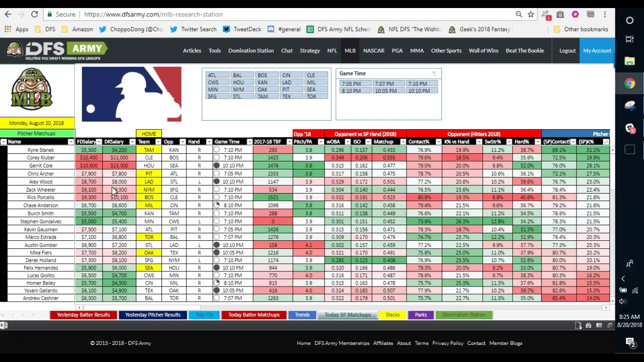Click the horizontal scroll right arrow

(606, 308)
